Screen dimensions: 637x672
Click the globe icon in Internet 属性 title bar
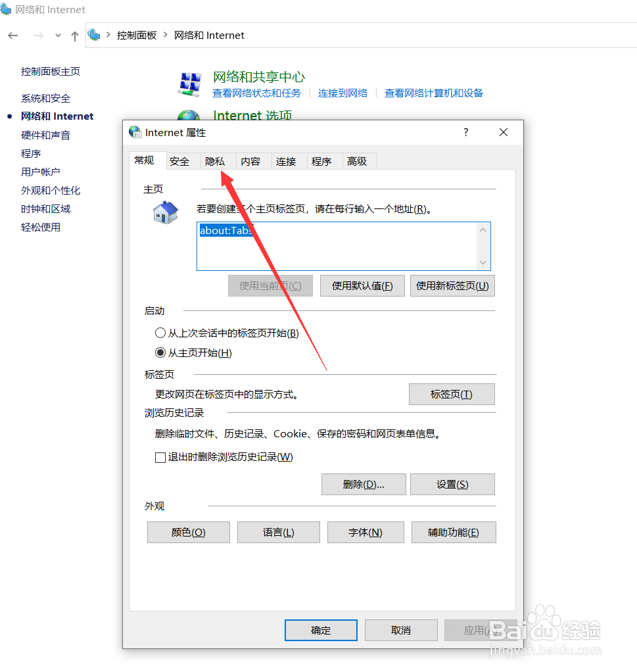click(135, 132)
